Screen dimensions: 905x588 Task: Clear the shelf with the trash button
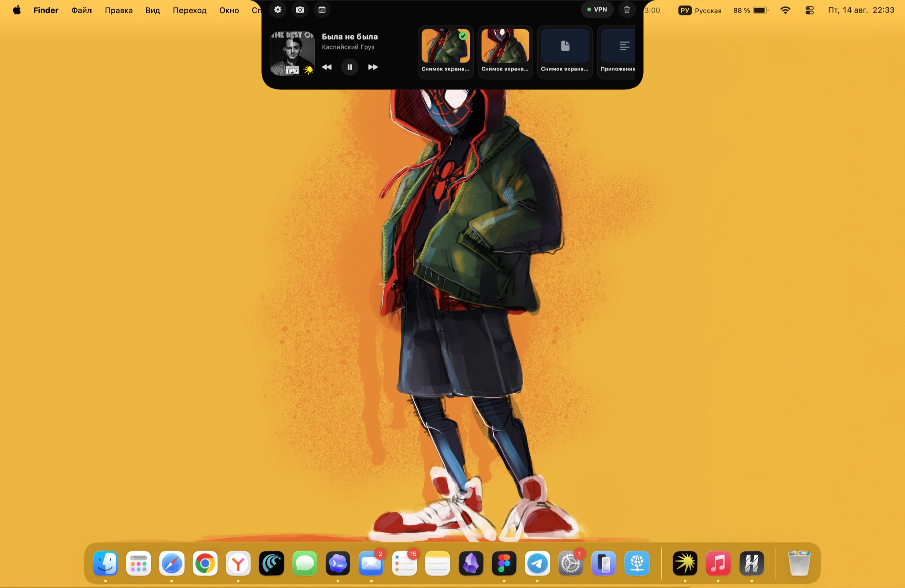[x=627, y=10]
